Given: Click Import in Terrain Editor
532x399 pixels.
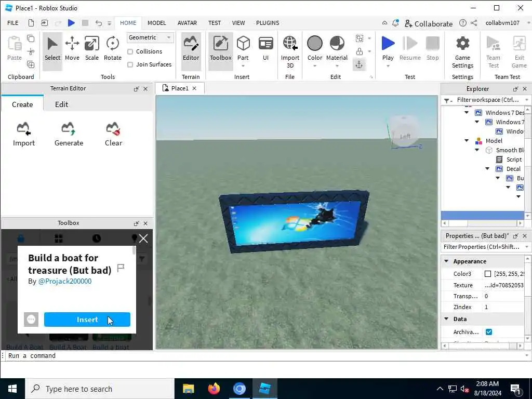Looking at the screenshot, I should 24,135.
